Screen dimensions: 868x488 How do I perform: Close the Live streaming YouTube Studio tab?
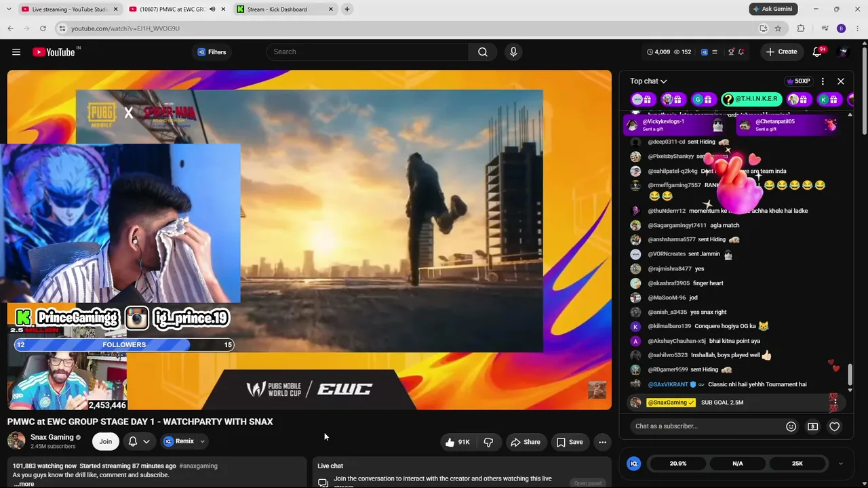click(115, 9)
